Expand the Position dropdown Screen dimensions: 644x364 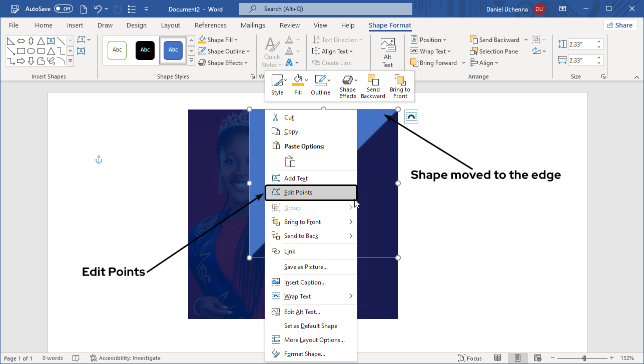point(428,40)
